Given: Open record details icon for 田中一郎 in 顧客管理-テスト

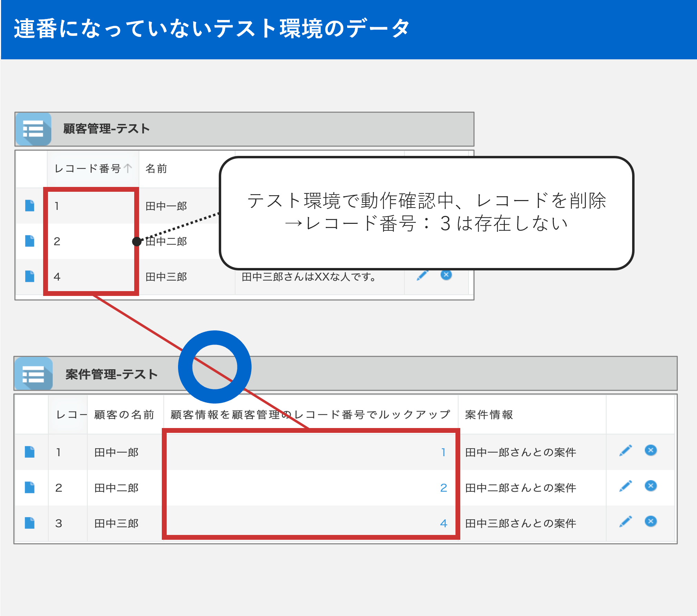Looking at the screenshot, I should pyautogui.click(x=30, y=206).
